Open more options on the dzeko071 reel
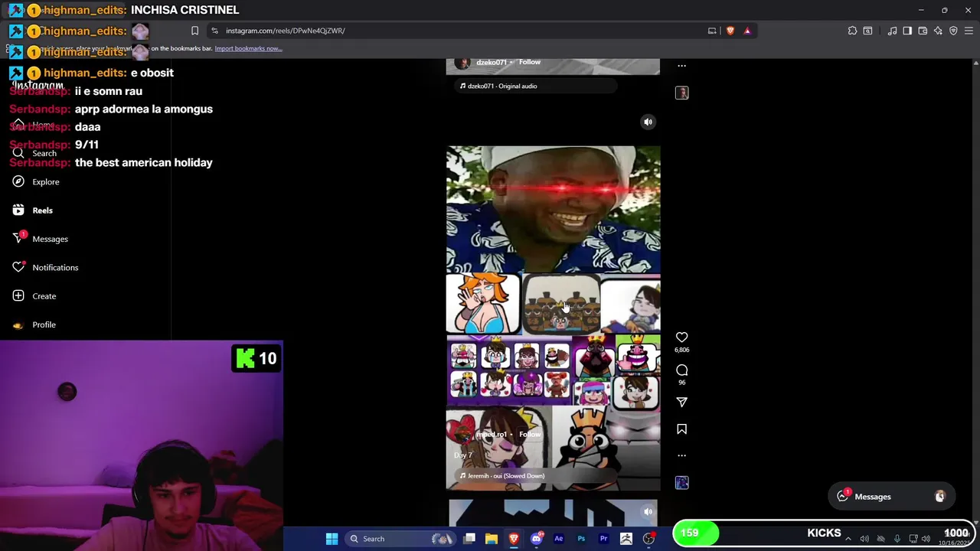 (681, 66)
